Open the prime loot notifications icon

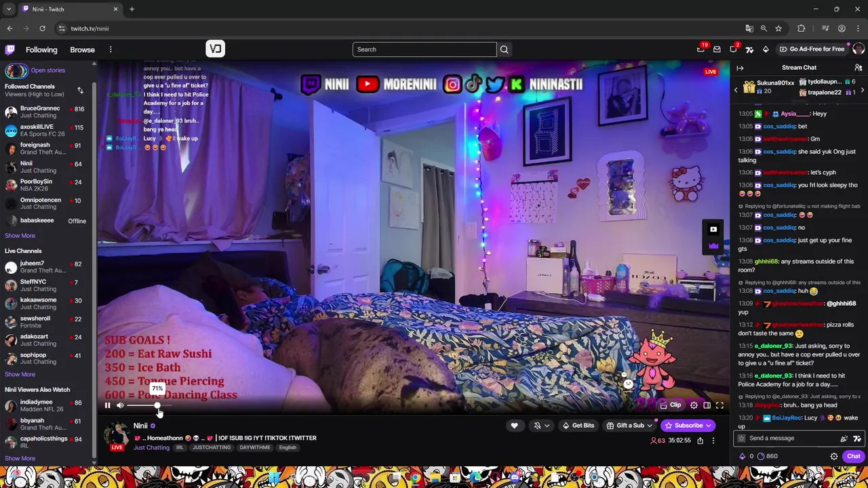pyautogui.click(x=701, y=49)
